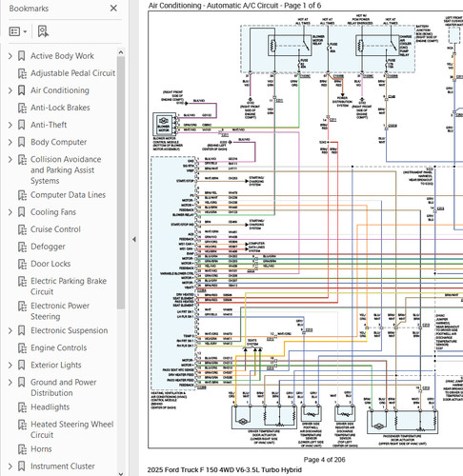Viewport: 463px width, 476px height.
Task: Open the Air Conditioning bookmark
Action: [60, 90]
